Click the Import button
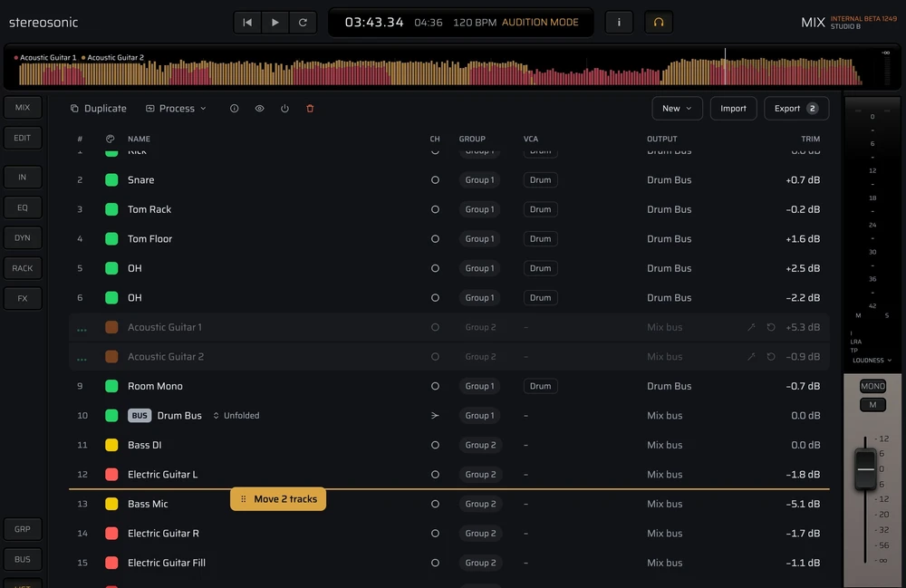The width and height of the screenshot is (906, 588). point(733,109)
